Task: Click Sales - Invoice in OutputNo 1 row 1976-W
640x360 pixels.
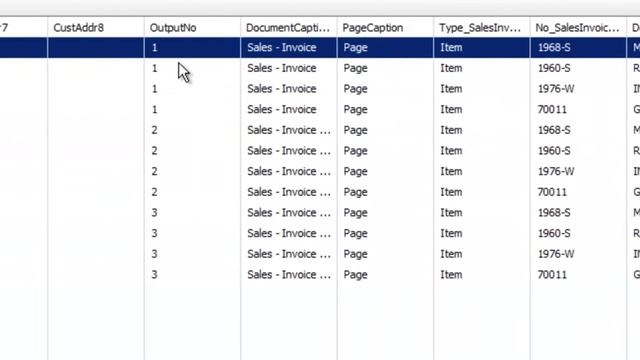Action: click(289, 89)
